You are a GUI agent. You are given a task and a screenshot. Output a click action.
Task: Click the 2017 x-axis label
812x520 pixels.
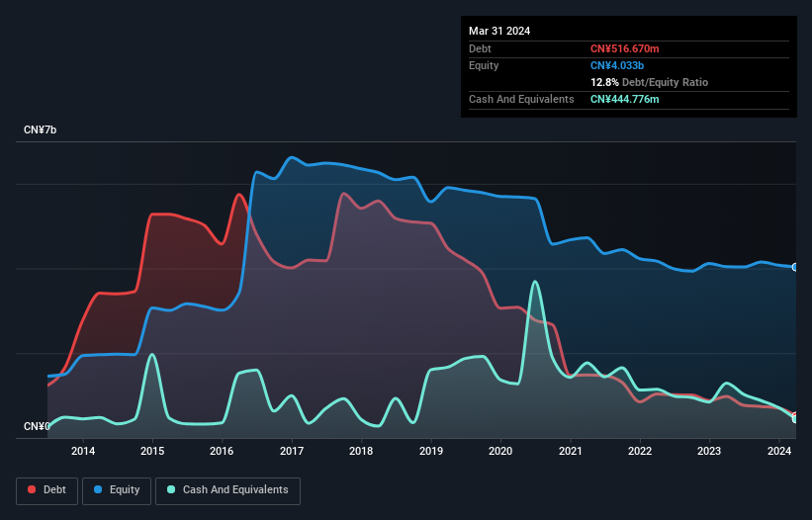pos(292,451)
